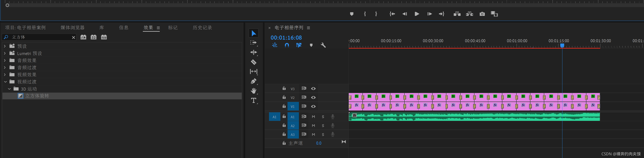The width and height of the screenshot is (644, 158).
Task: Switch to the 媒体浏览器 tab
Action: [72, 28]
